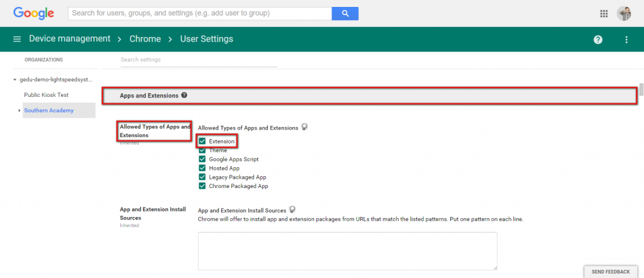The width and height of the screenshot is (644, 278).
Task: Go to Chrome breadcrumb
Action: pos(145,39)
